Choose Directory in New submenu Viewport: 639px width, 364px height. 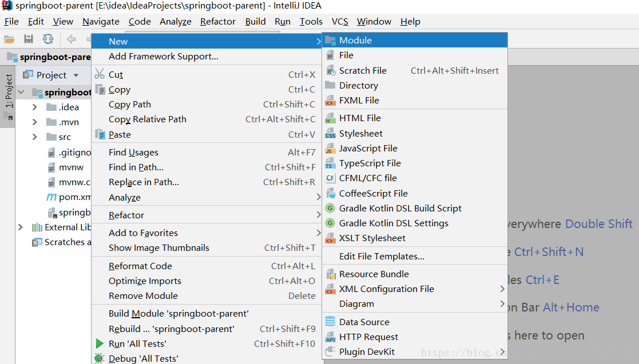415,86
